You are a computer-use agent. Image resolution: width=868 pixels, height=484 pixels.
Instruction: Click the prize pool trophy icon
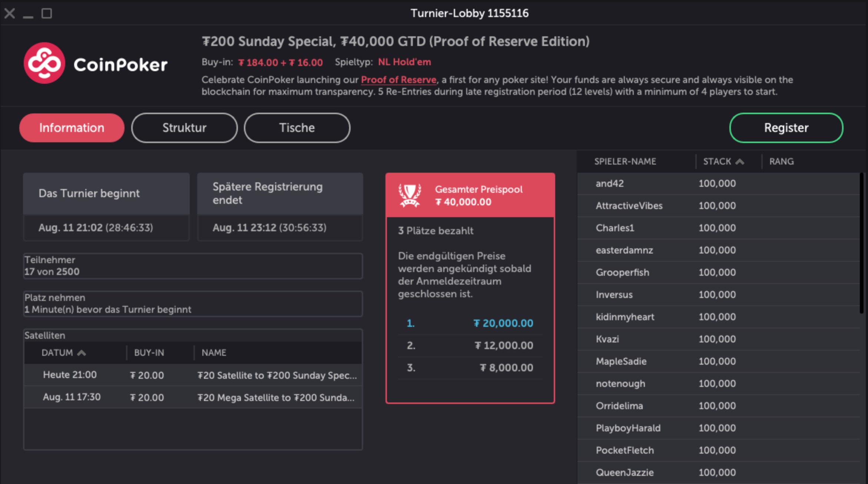coord(410,195)
